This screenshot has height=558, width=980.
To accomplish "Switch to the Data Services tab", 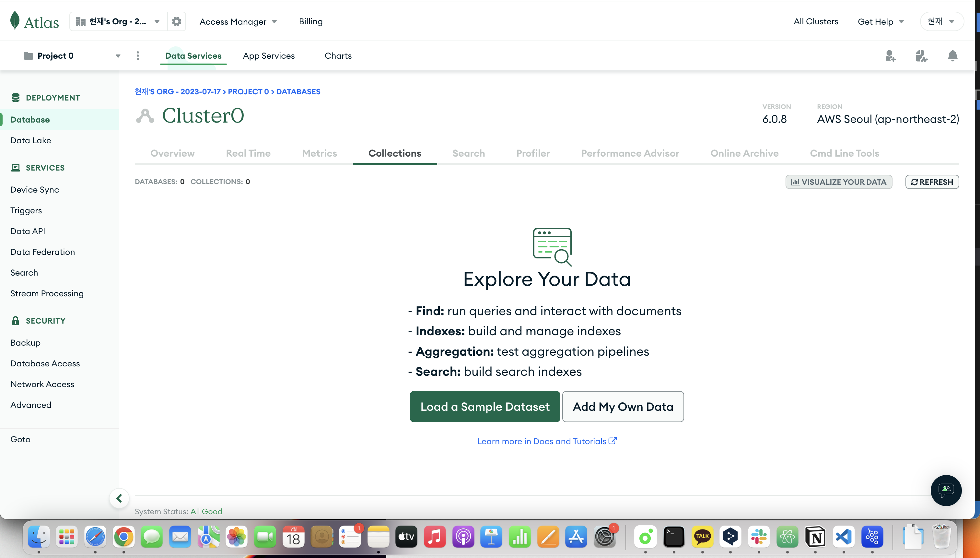I will pyautogui.click(x=193, y=56).
